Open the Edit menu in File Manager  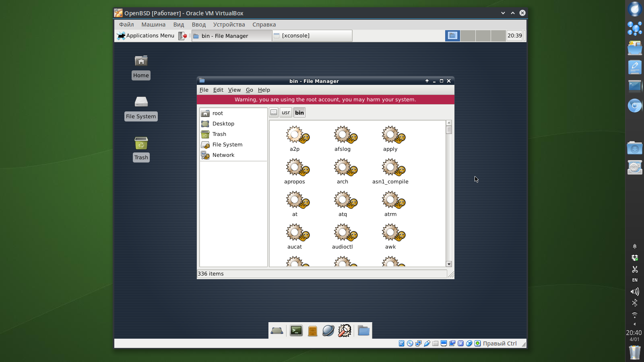(218, 90)
